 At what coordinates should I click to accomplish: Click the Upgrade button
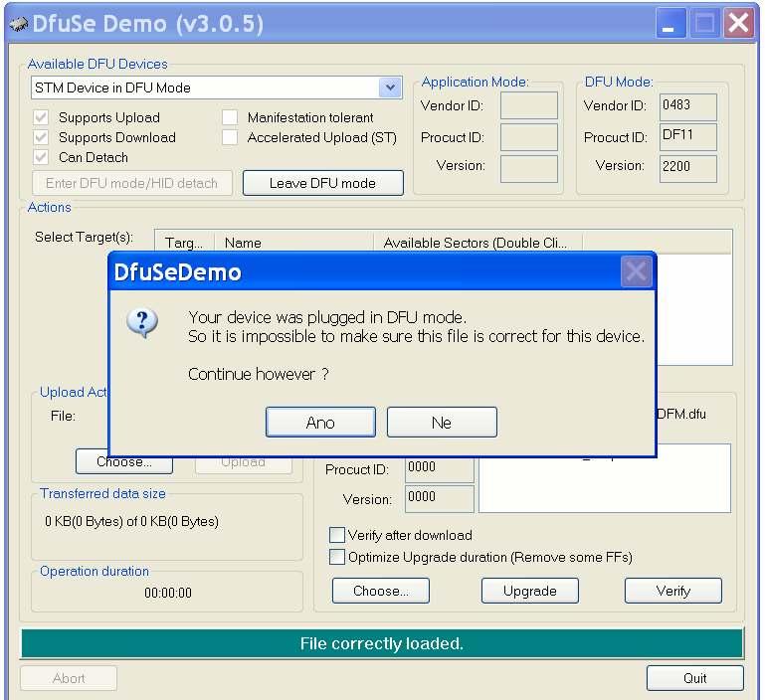coord(530,591)
